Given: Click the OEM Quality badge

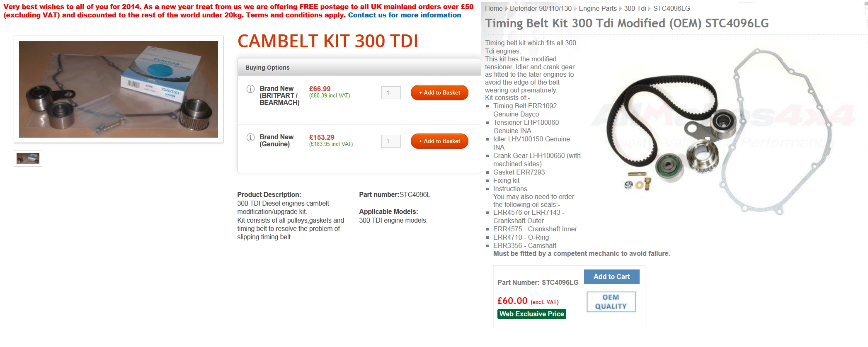Looking at the screenshot, I should 611,302.
